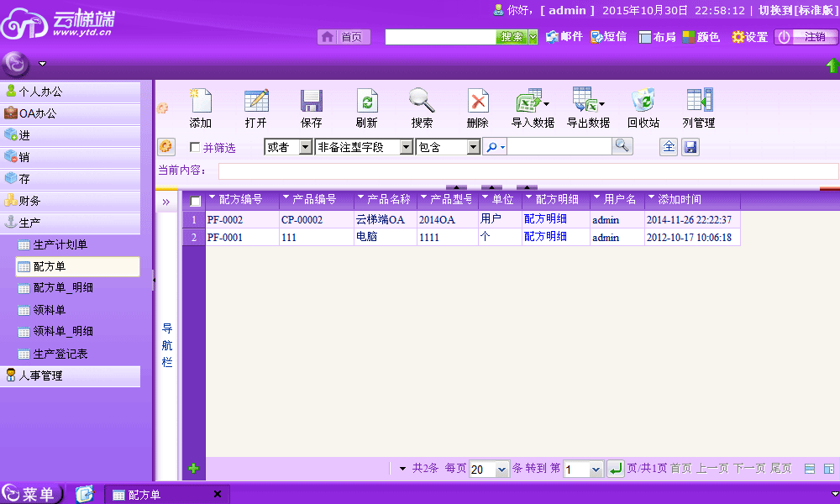
Task: Click the 删除 (Delete) toolbar icon
Action: pyautogui.click(x=477, y=101)
